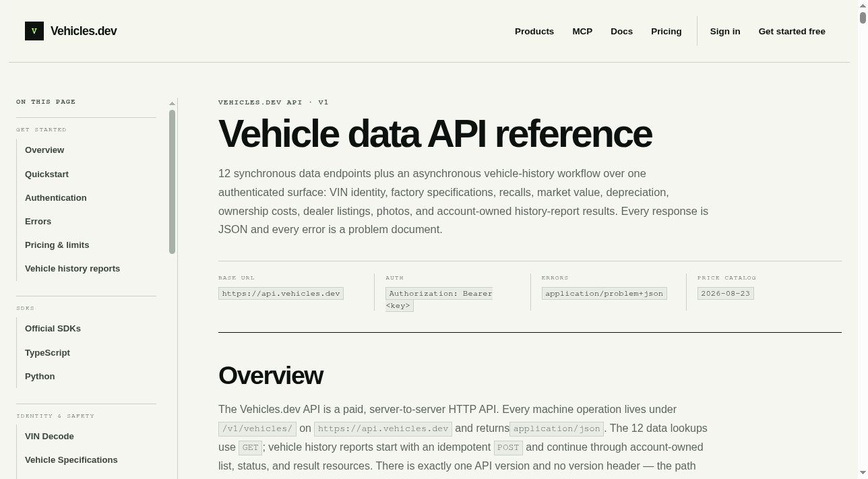The image size is (868, 479).
Task: Go to Errors section link
Action: click(38, 222)
